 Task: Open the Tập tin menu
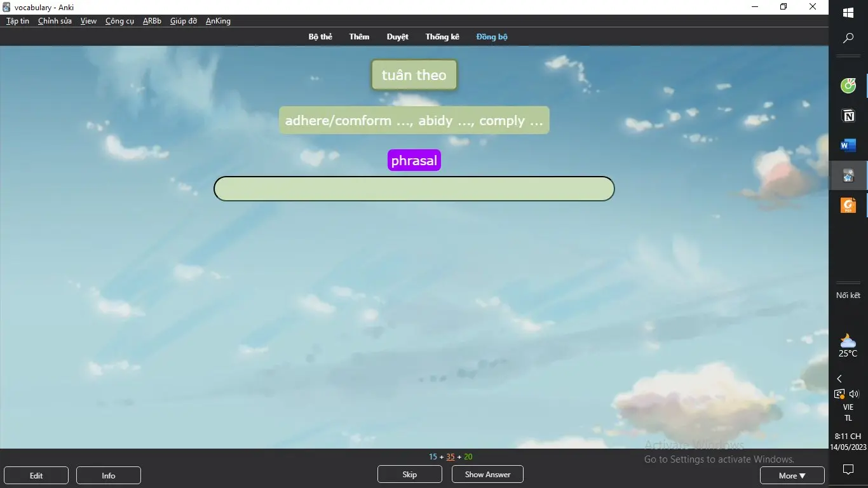point(17,21)
